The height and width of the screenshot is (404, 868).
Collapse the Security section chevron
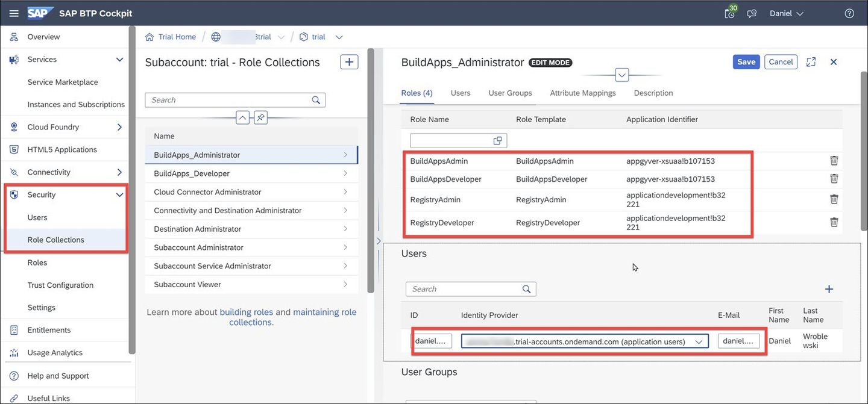(x=119, y=195)
